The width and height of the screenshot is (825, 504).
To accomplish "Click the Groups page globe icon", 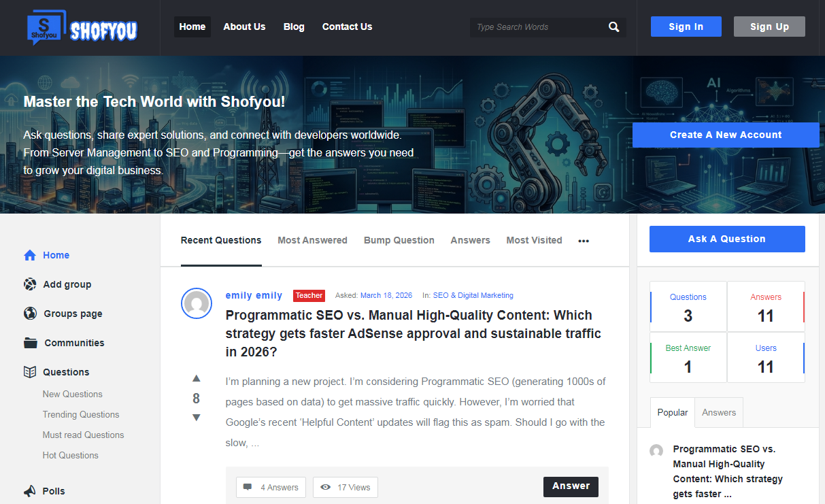I will pos(30,314).
